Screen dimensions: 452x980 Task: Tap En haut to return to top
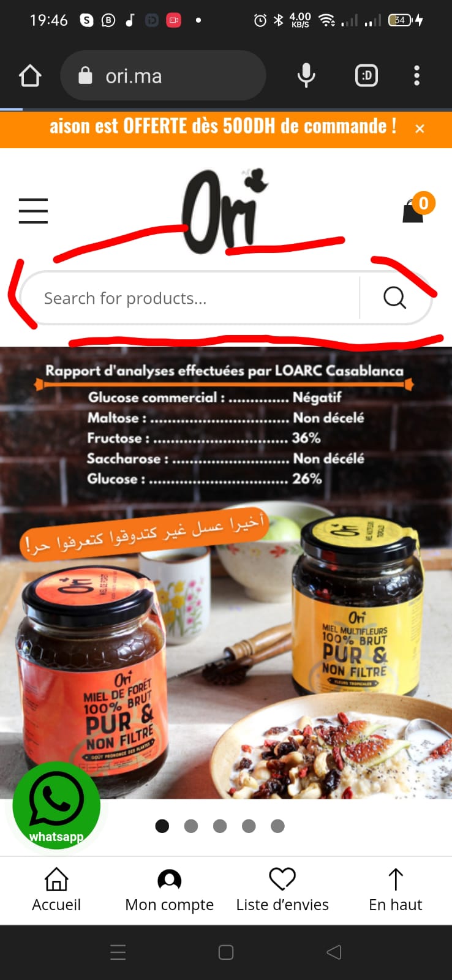click(396, 891)
